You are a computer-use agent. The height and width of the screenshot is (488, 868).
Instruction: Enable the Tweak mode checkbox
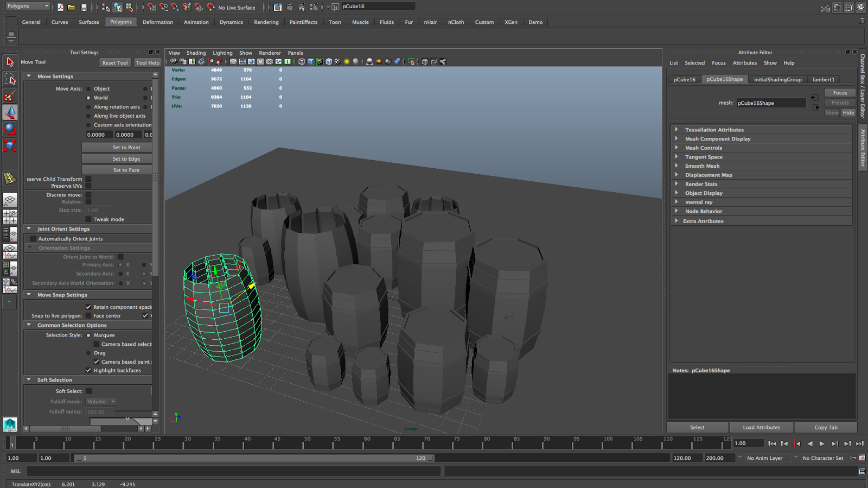pos(88,219)
